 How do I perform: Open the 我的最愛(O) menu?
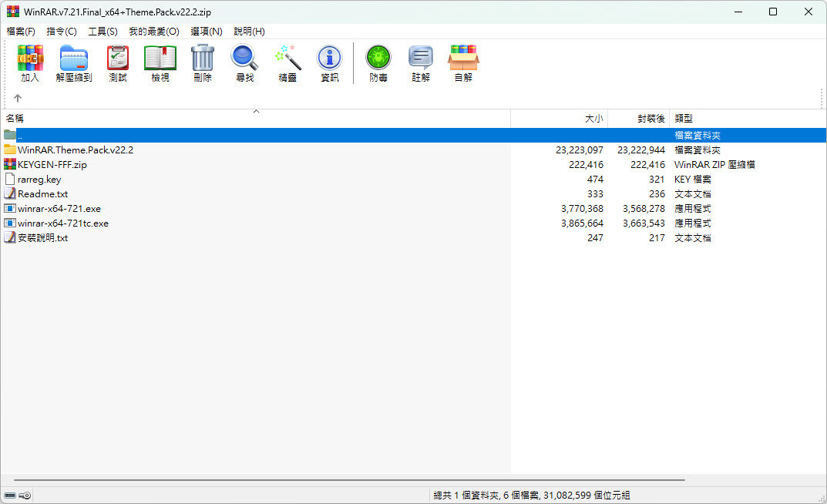tap(154, 32)
